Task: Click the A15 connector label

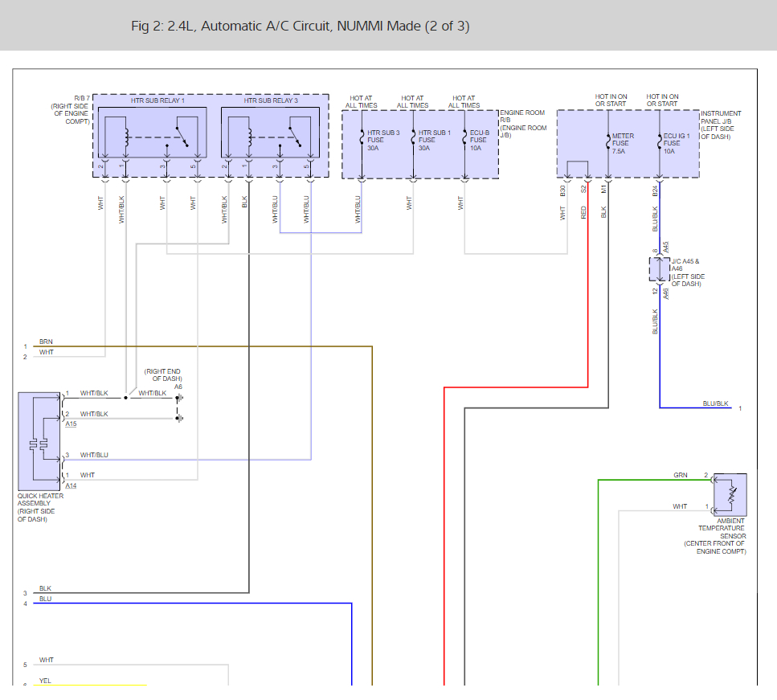Action: (x=71, y=424)
